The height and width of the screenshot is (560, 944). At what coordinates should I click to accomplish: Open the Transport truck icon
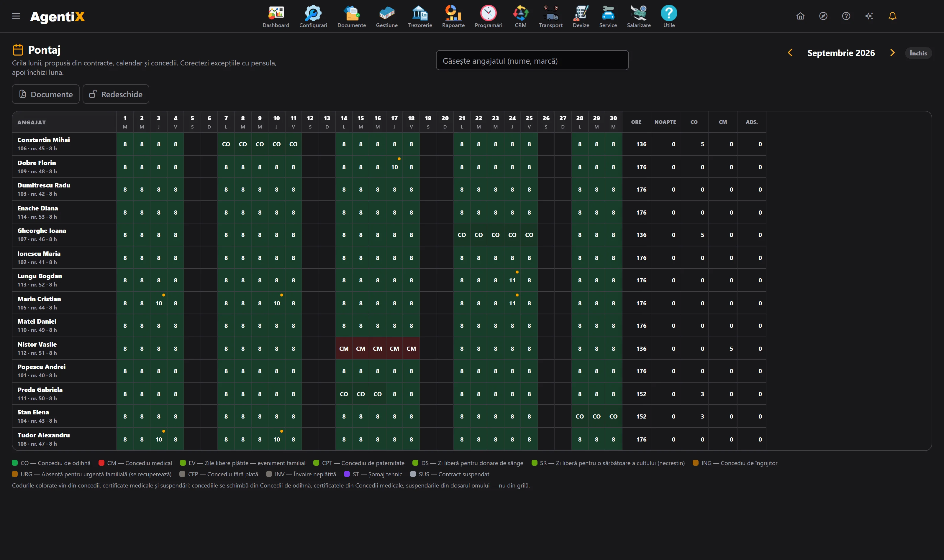point(550,13)
